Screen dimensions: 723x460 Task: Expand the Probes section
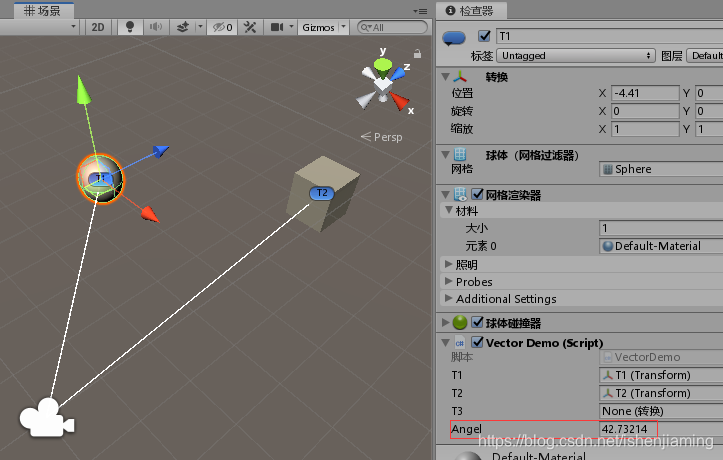pyautogui.click(x=448, y=281)
